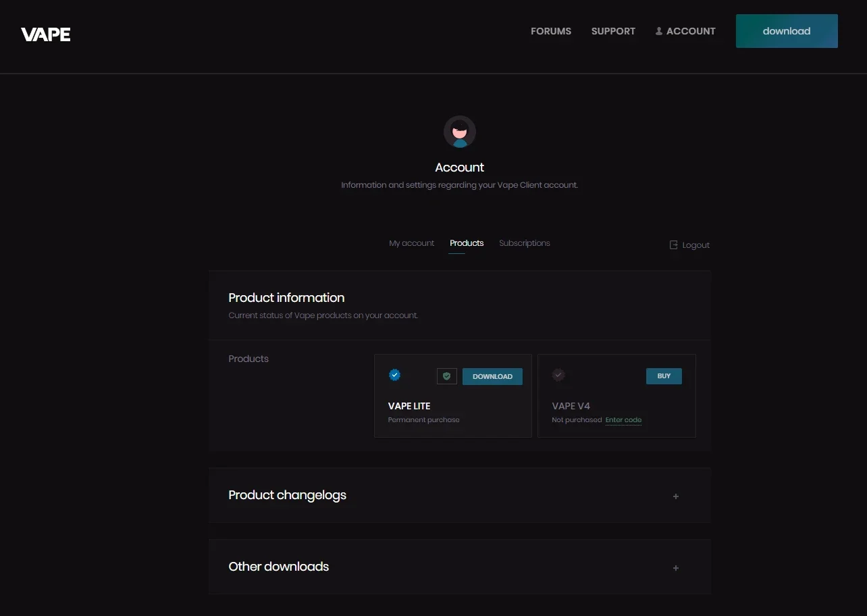The height and width of the screenshot is (616, 867).
Task: Click the blue verified badge on Vape Lite
Action: pyautogui.click(x=395, y=375)
